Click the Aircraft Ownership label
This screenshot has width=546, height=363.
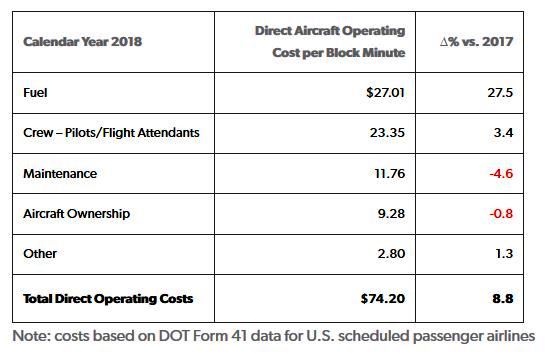point(77,214)
